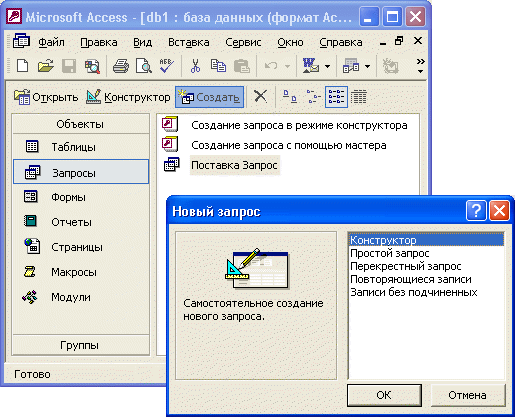Screen dimensions: 515x417
Task: Open the Сервис menu
Action: point(243,42)
